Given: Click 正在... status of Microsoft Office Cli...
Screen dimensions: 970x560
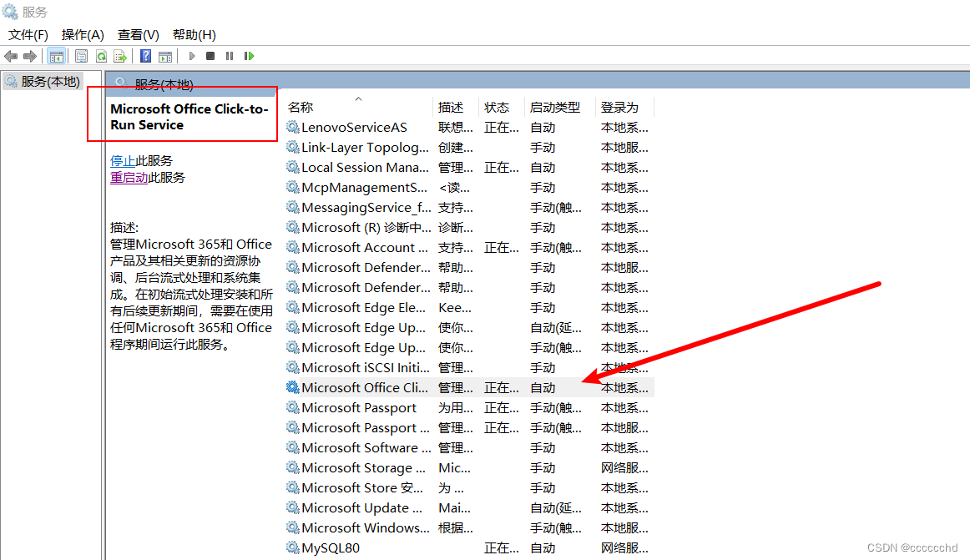Looking at the screenshot, I should 501,388.
